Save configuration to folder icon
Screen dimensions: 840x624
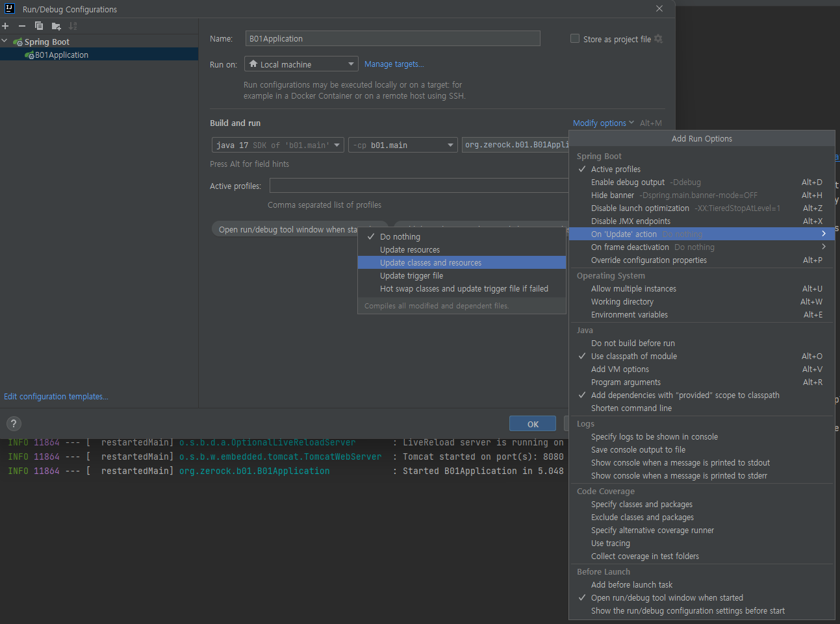tap(56, 26)
